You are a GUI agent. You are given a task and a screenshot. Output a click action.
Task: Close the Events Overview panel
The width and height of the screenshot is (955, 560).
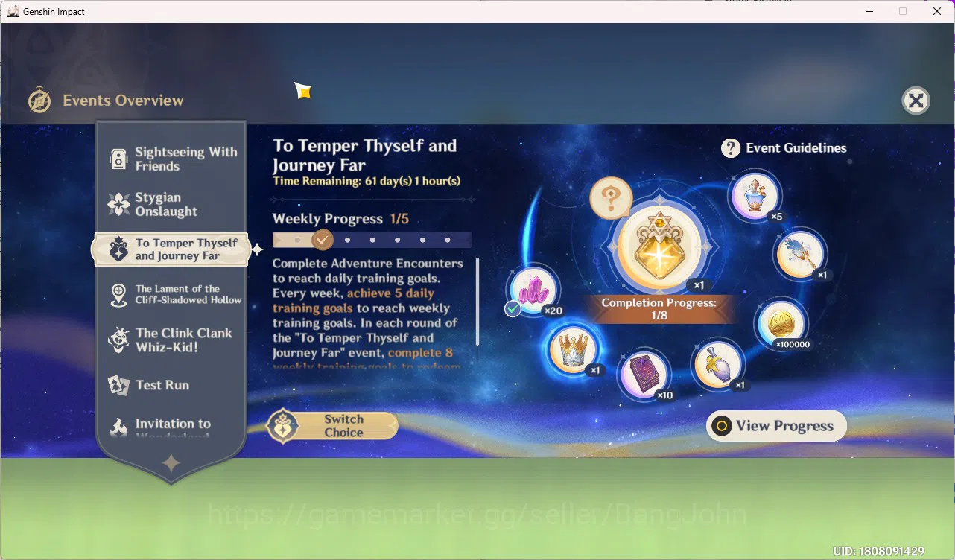click(916, 101)
